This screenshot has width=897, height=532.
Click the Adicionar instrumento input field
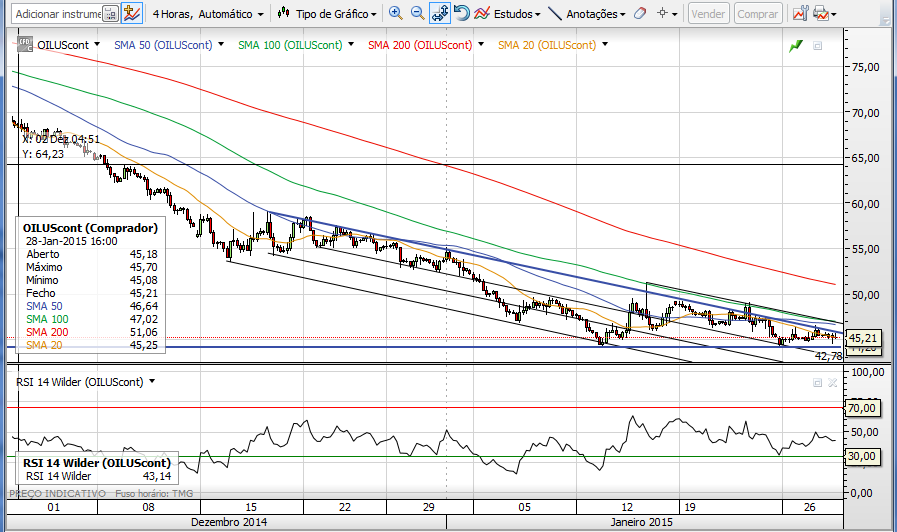56,14
